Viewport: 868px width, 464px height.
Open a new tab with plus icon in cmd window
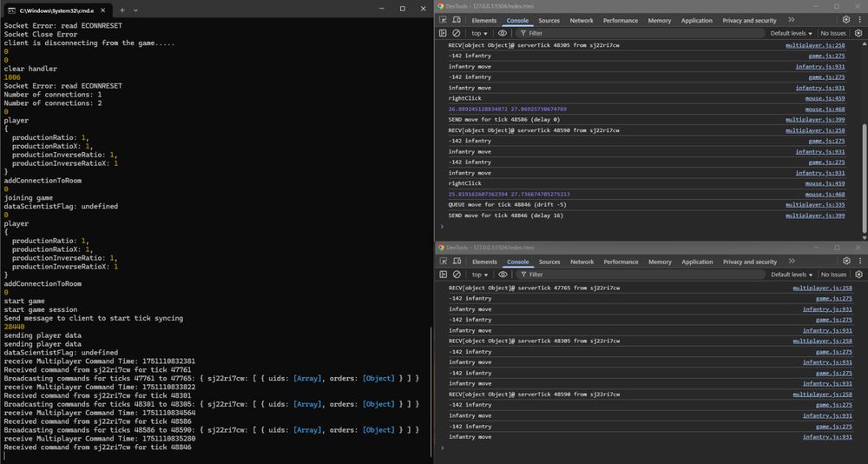[122, 10]
